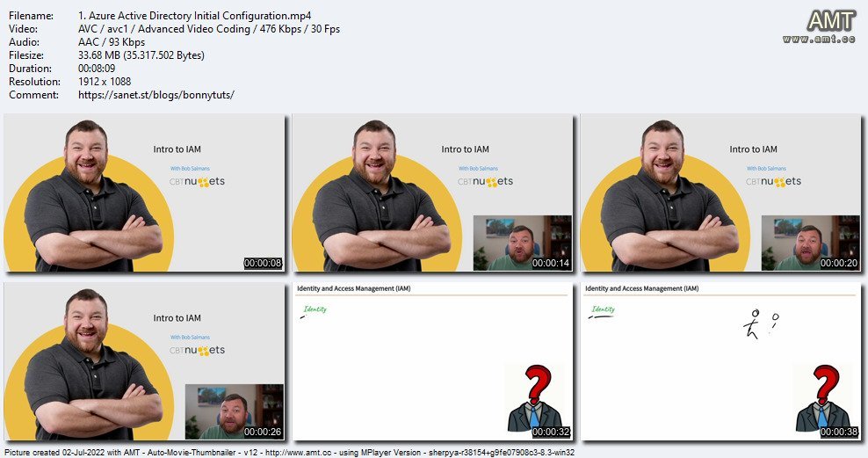Open the thumbnail at 00:00:14
Viewport: 868px width, 458px height.
point(432,193)
